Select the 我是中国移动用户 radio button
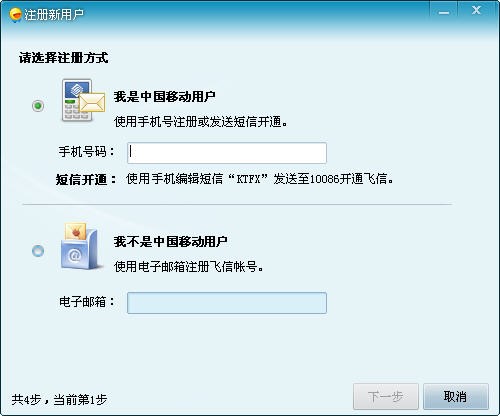 [38, 106]
